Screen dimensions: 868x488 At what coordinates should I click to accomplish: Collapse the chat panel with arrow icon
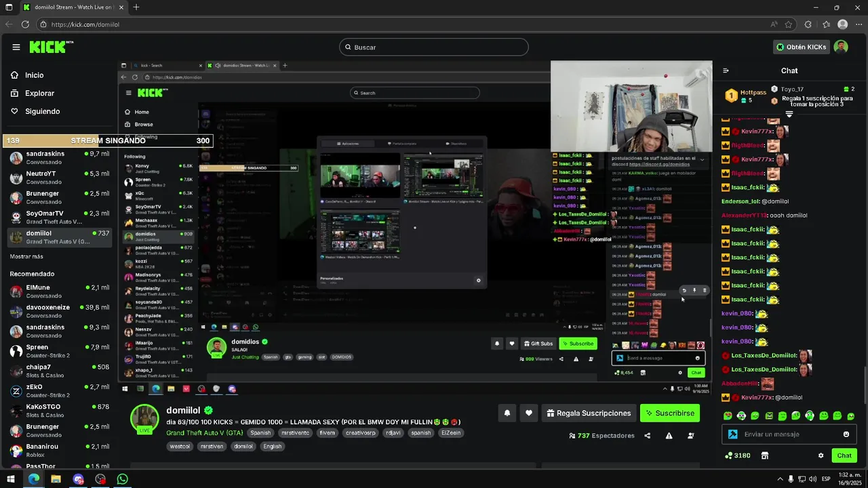726,70
